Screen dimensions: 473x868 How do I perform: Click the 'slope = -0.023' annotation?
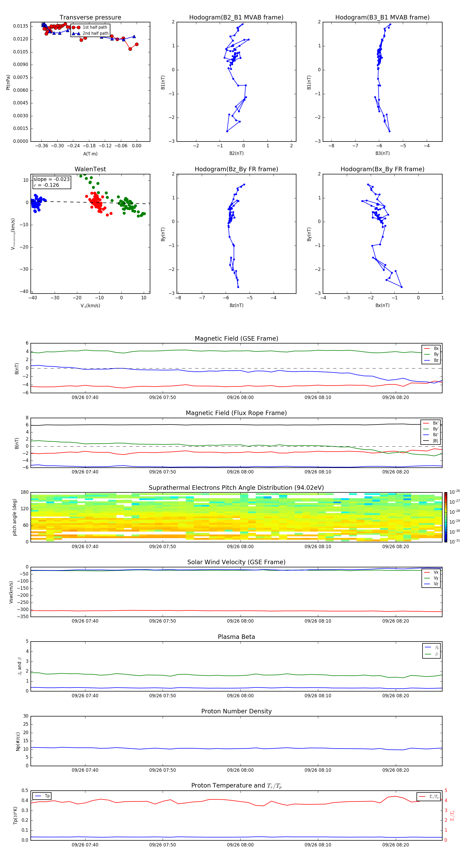tap(52, 179)
